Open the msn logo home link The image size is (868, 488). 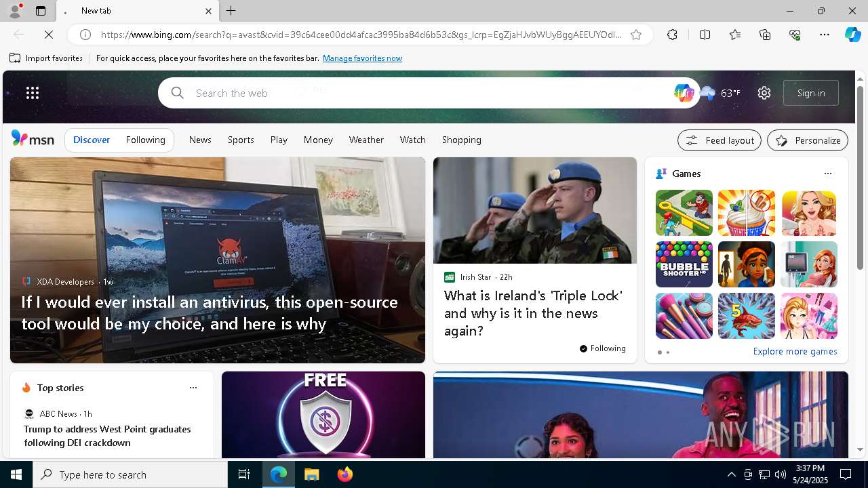tap(33, 139)
